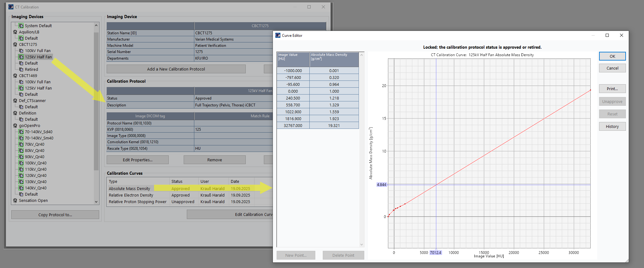
Task: Click the Curve Editor title bar icon
Action: click(278, 36)
